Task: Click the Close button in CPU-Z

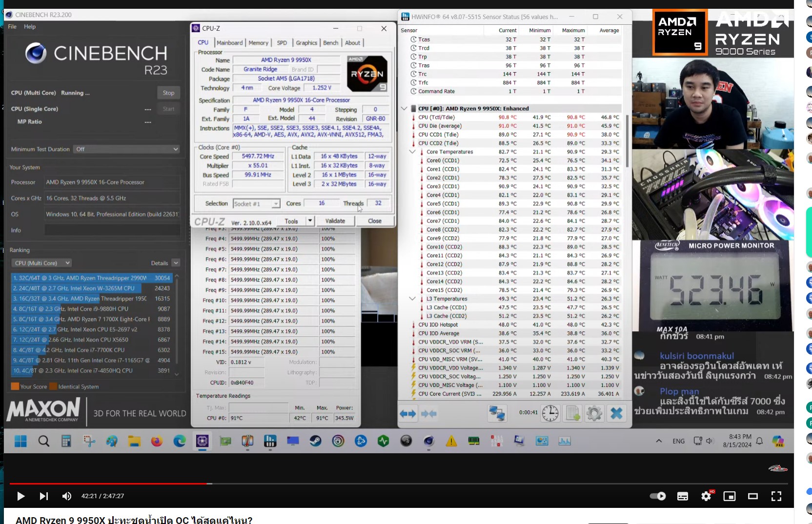Action: (375, 221)
